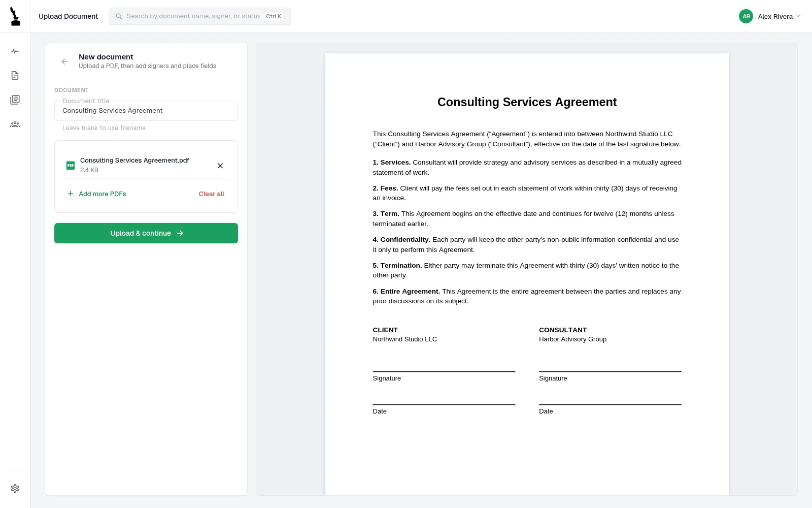Click the AR user avatar
812x508 pixels.
(746, 16)
